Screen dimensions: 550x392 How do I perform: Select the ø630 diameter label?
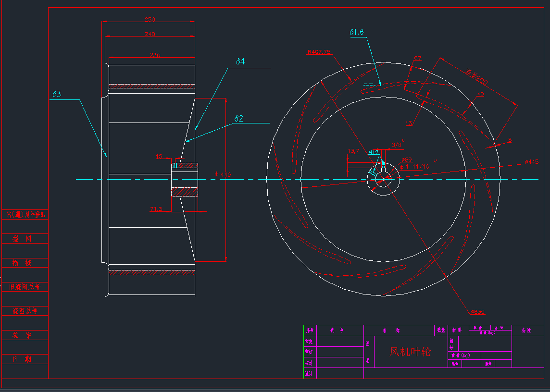477,312
